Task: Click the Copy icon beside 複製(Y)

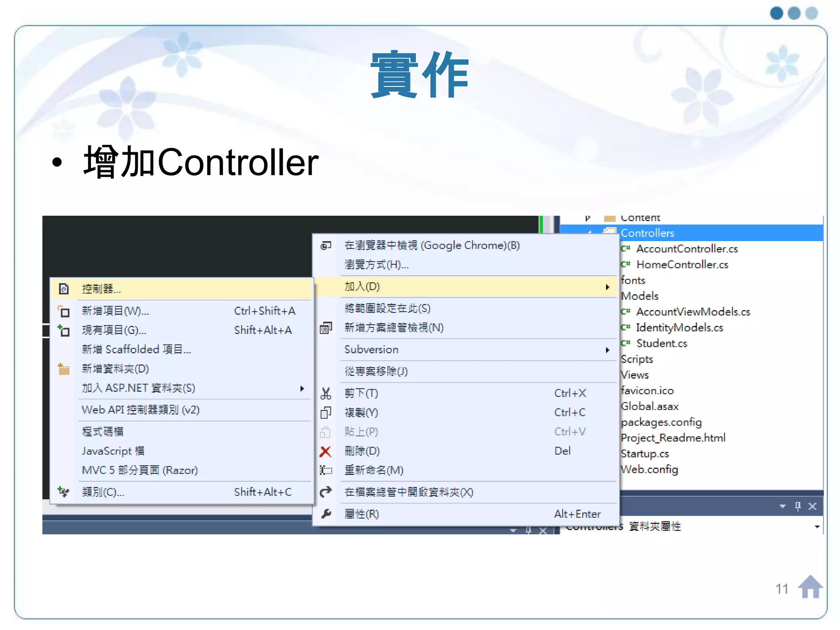Action: click(x=326, y=412)
